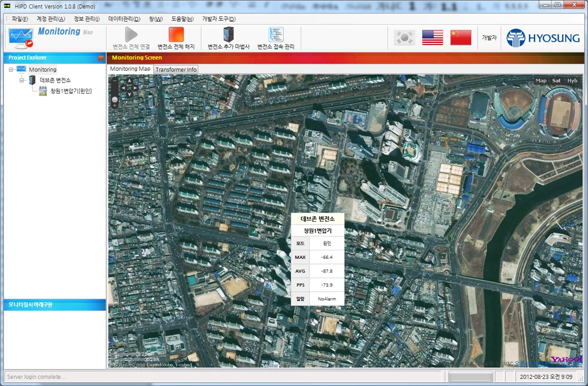Click the MAX value -66.4

tap(327, 257)
